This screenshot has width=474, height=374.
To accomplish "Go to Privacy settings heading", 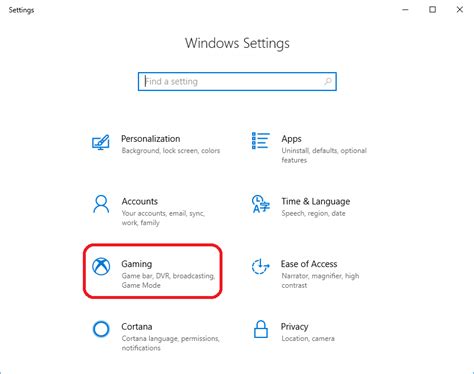I will [294, 327].
